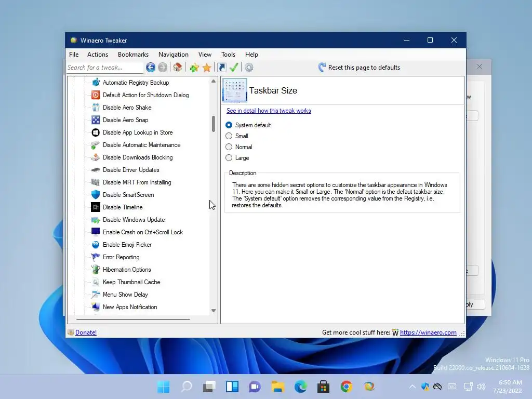Click the Donate! link
Viewport: 532px width, 399px height.
[x=86, y=332]
